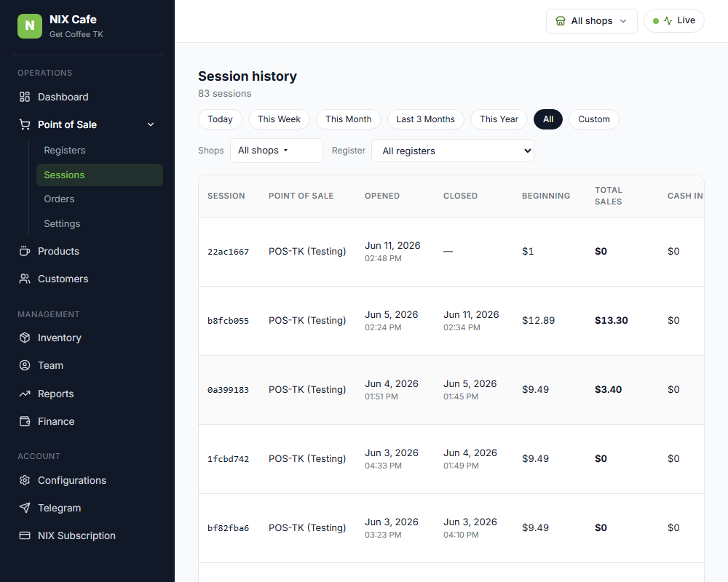This screenshot has height=582, width=728.
Task: Click the Jun 4, 2026 01:51 PM opened time
Action: tap(392, 390)
